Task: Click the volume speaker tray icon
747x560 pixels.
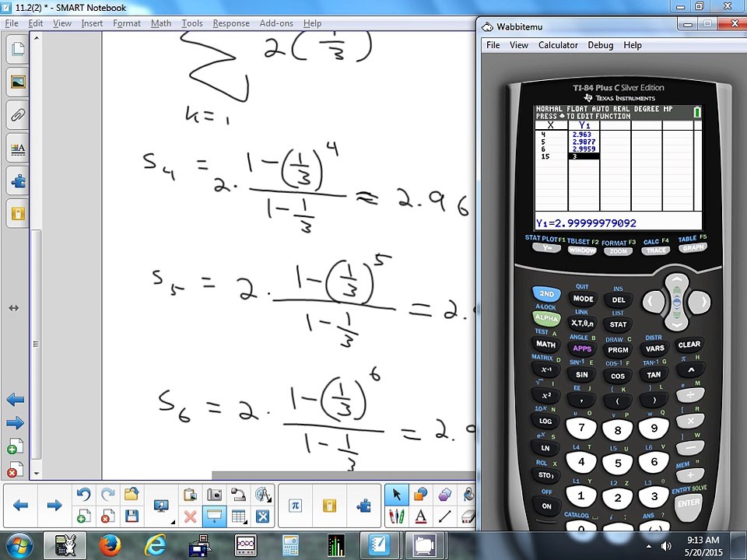Action: click(x=665, y=546)
